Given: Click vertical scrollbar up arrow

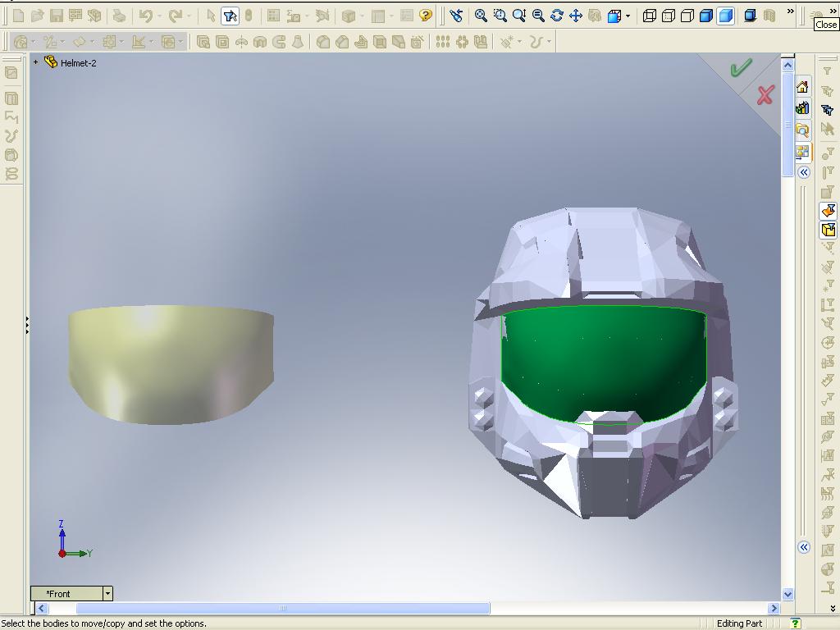Looking at the screenshot, I should (x=787, y=66).
